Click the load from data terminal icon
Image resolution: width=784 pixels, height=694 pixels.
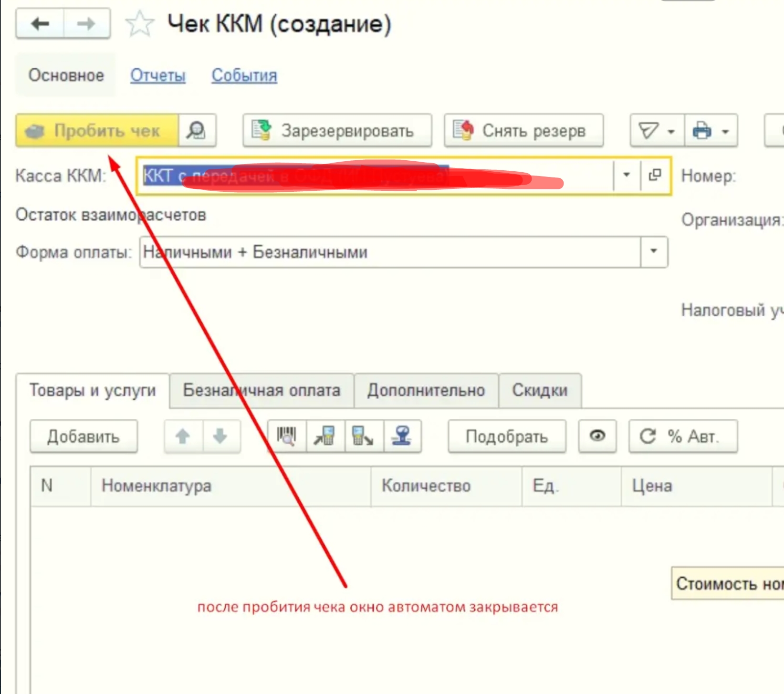pos(325,436)
